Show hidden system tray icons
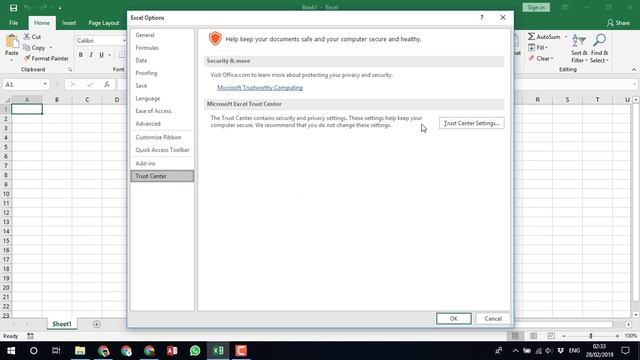Image resolution: width=640 pixels, height=360 pixels. (x=516, y=351)
